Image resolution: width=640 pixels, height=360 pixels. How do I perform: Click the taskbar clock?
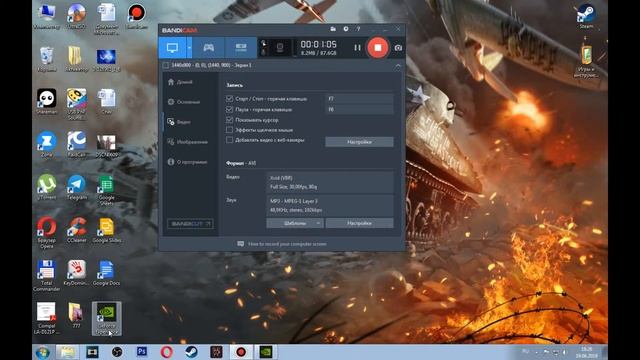(x=587, y=353)
